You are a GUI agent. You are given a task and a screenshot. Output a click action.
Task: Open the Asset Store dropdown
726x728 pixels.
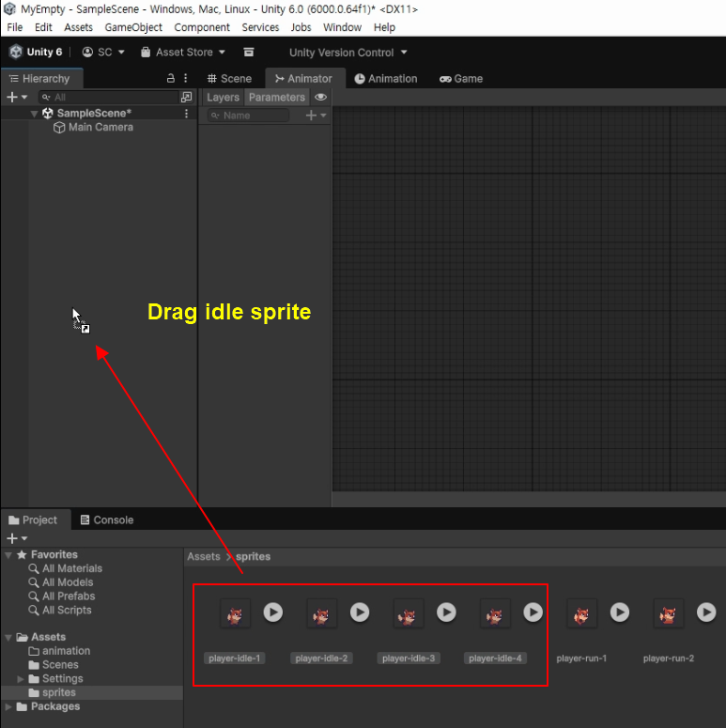pyautogui.click(x=183, y=53)
